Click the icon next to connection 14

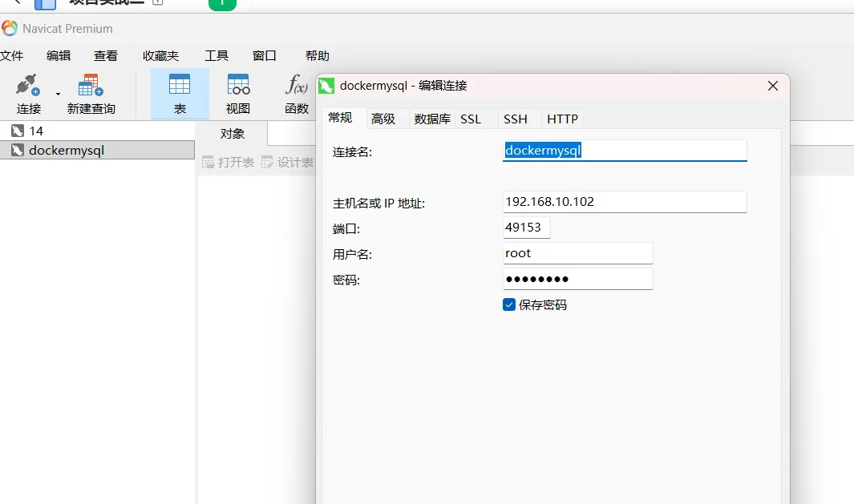18,131
